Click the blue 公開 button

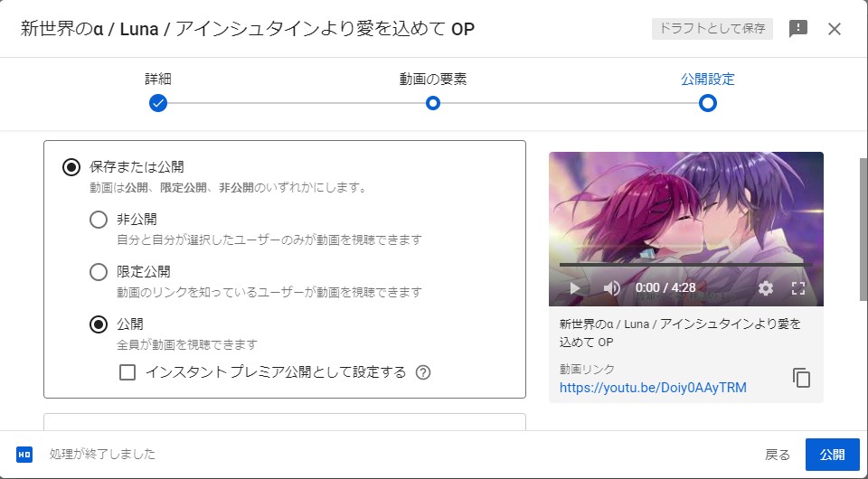(x=832, y=455)
